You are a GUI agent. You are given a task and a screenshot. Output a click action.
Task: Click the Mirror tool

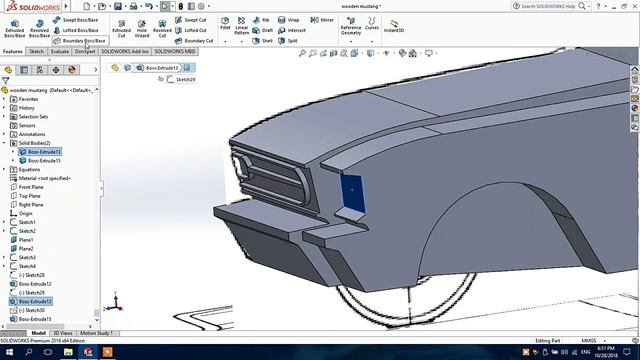[x=322, y=20]
